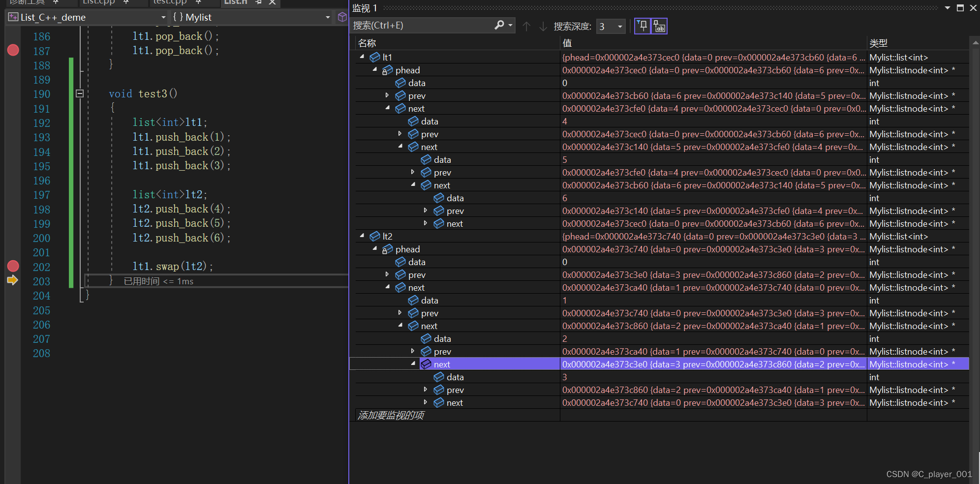Click the data field icon with value 5
Image resolution: width=980 pixels, height=484 pixels.
(x=426, y=160)
